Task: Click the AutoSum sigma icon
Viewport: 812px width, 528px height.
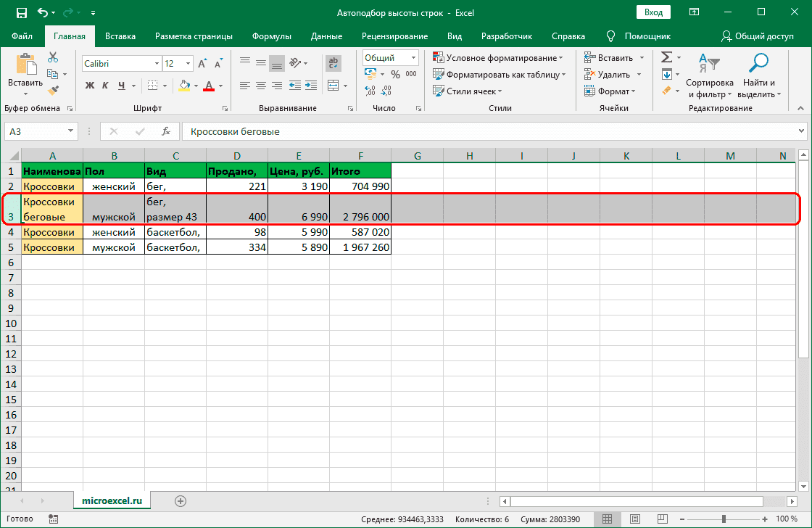Action: [666, 57]
